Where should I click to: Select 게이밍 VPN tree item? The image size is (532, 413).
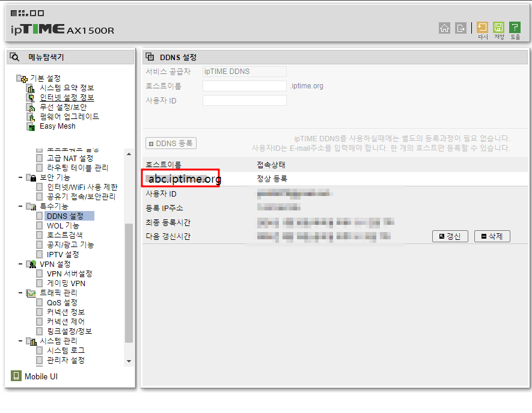pyautogui.click(x=66, y=283)
